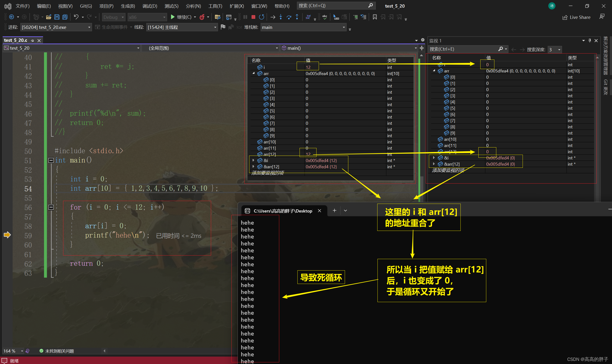Collapse the arr node in Watch 1
Screen dimensions: 612x364
pos(434,71)
